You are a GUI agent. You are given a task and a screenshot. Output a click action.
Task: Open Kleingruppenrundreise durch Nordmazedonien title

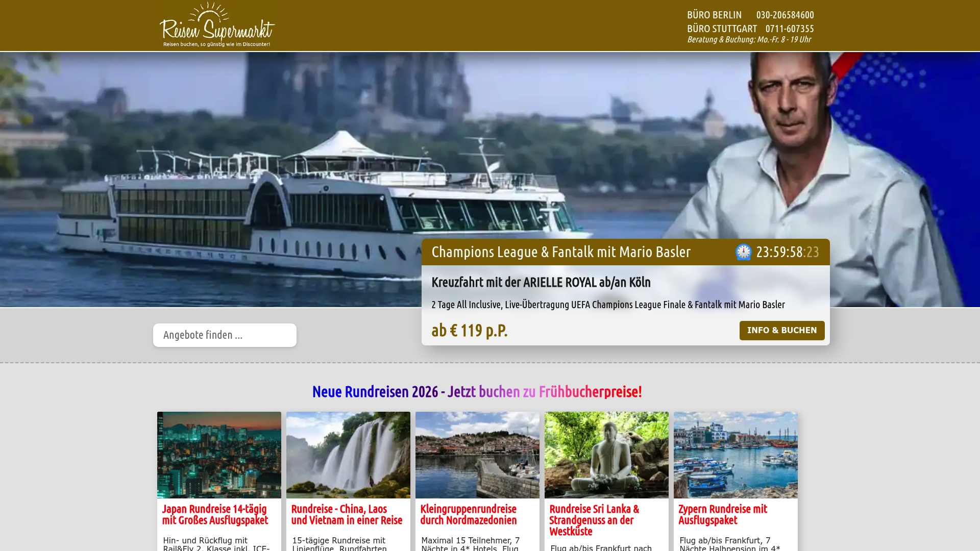468,514
